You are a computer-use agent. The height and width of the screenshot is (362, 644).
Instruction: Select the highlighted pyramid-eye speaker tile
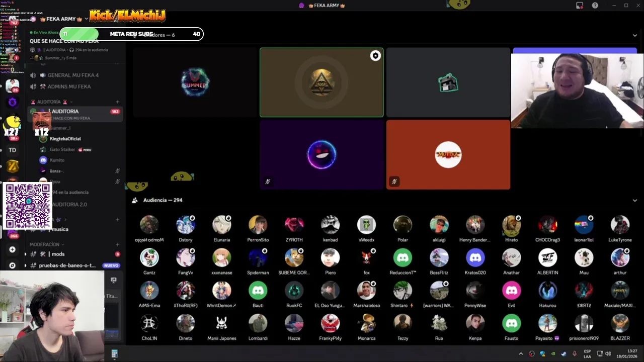pos(321,82)
